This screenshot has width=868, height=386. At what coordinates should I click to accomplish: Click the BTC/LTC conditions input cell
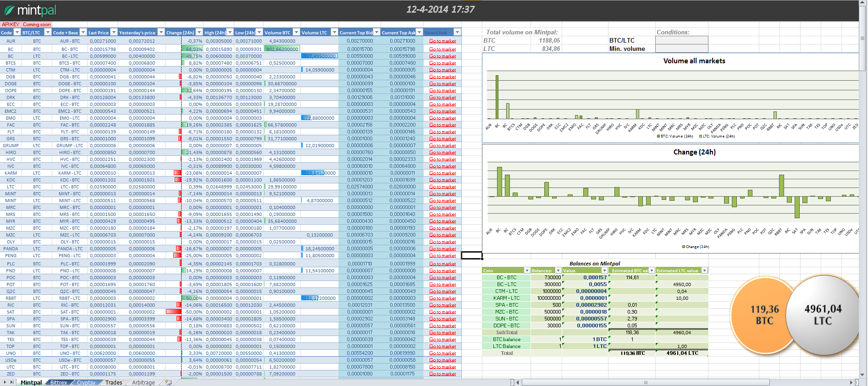(681, 40)
